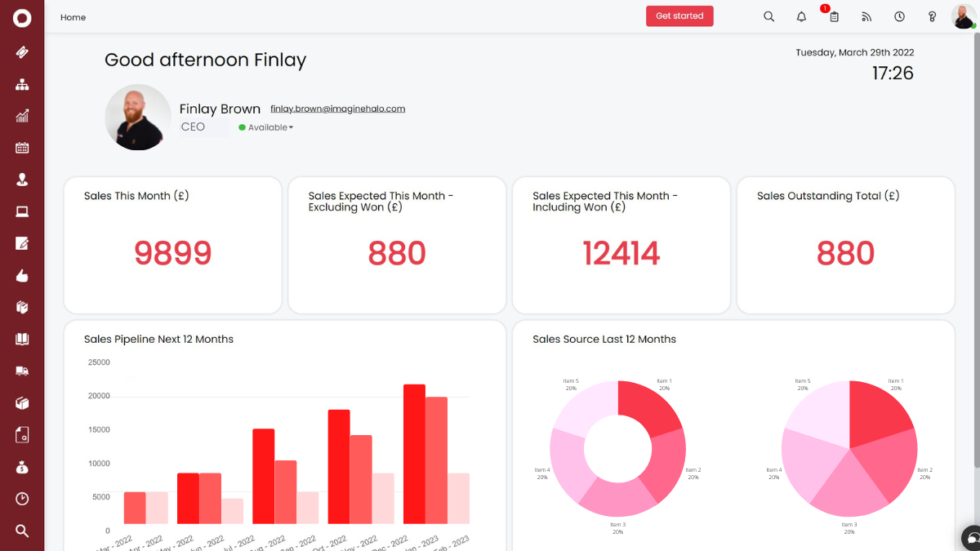Open notifications from the bell icon
This screenshot has height=551, width=980.
pyautogui.click(x=801, y=16)
